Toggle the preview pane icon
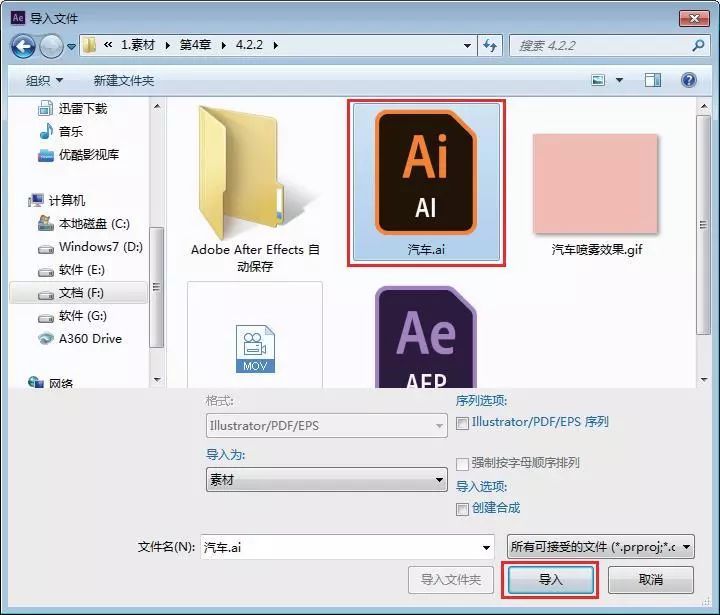The height and width of the screenshot is (615, 720). click(x=652, y=80)
